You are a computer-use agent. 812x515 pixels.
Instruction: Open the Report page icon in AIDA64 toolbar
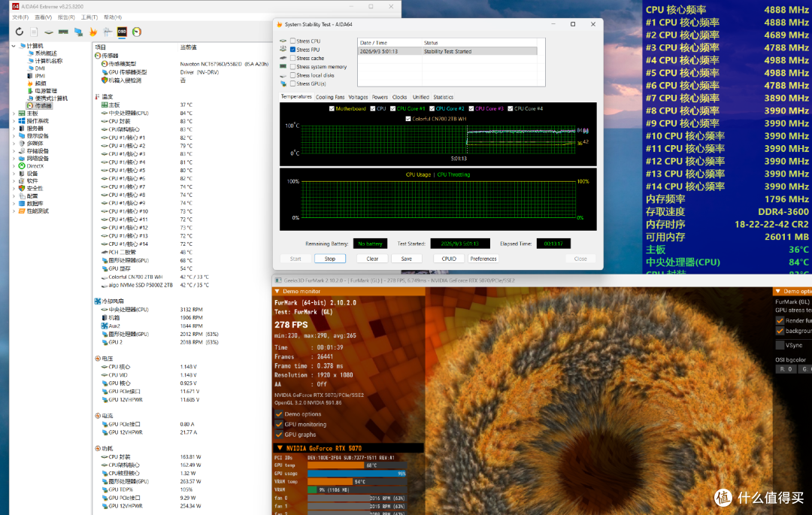pyautogui.click(x=34, y=32)
